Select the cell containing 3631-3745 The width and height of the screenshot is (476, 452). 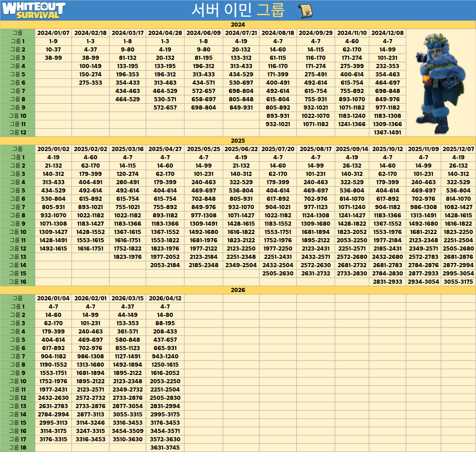(x=165, y=448)
